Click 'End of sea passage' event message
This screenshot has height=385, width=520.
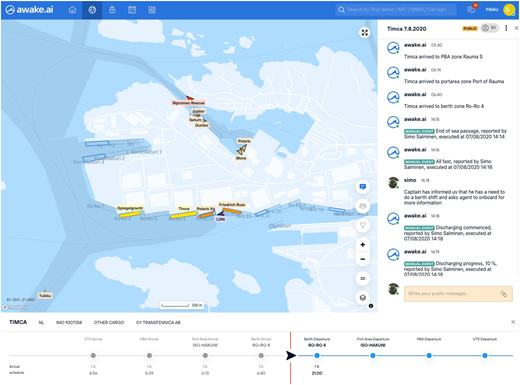click(455, 134)
